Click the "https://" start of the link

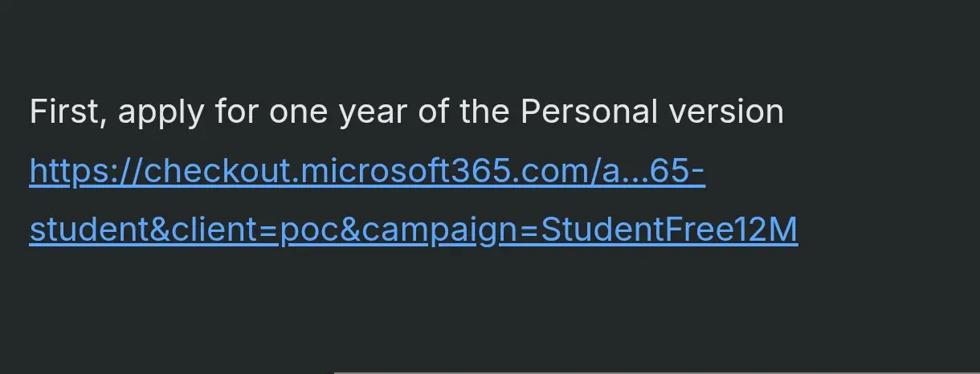click(x=86, y=171)
